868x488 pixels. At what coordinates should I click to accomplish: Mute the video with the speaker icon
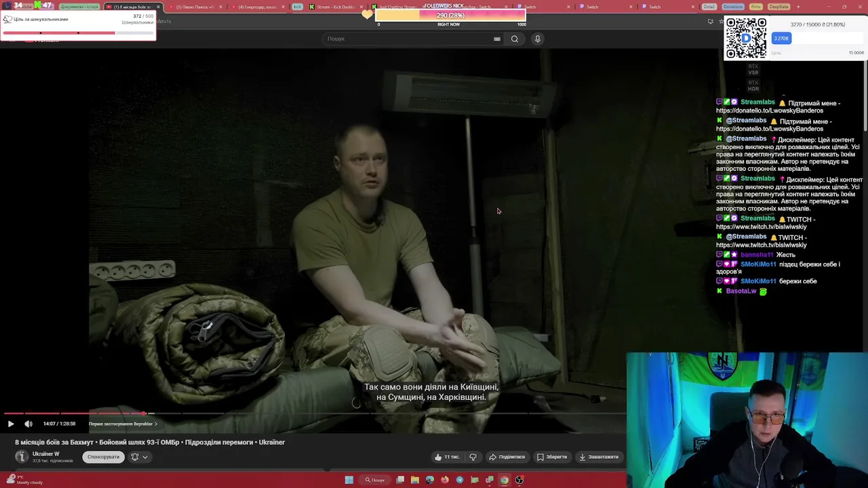coord(28,424)
